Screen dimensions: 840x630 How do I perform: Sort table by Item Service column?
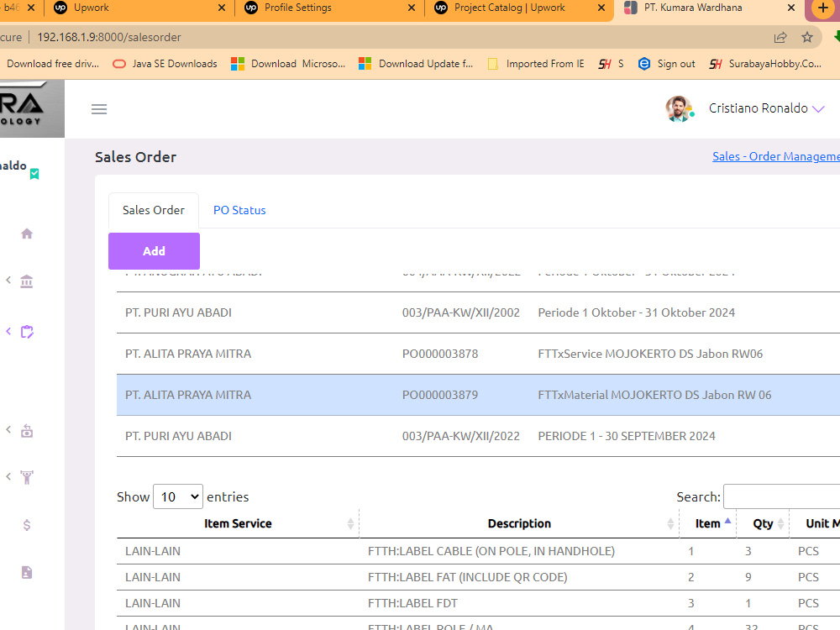pyautogui.click(x=238, y=523)
